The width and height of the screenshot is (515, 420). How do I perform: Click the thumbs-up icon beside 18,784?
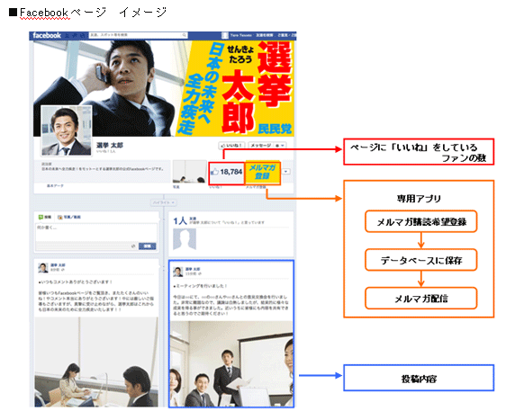tap(214, 172)
